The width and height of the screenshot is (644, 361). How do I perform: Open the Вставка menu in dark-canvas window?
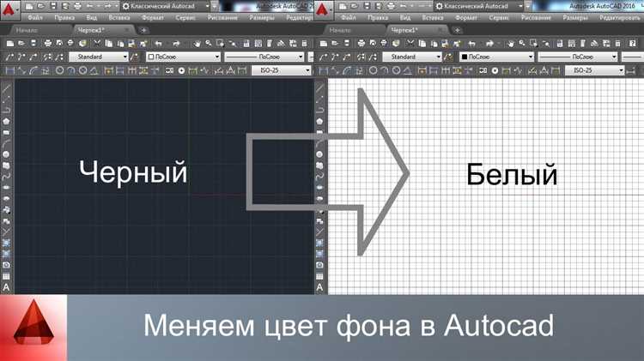[x=119, y=18]
